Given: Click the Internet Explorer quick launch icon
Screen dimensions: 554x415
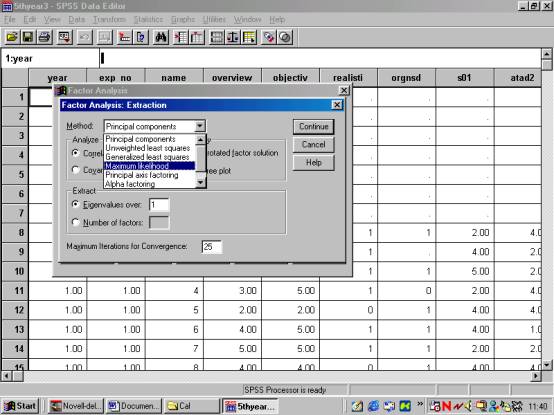Looking at the screenshot, I should click(x=373, y=406).
